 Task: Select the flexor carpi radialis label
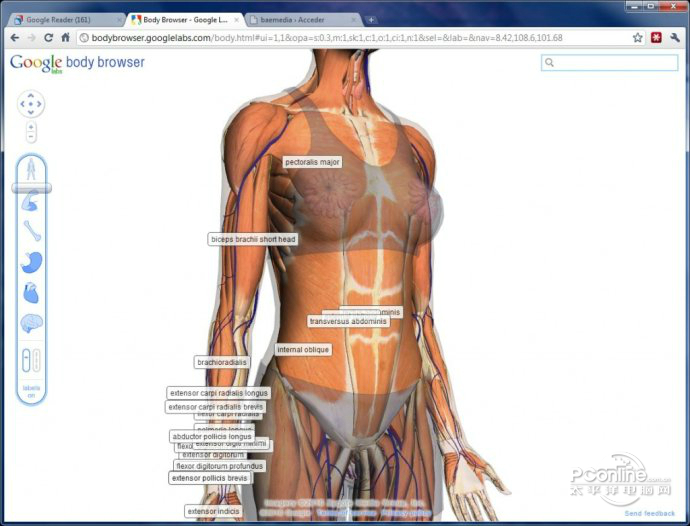[x=228, y=415]
